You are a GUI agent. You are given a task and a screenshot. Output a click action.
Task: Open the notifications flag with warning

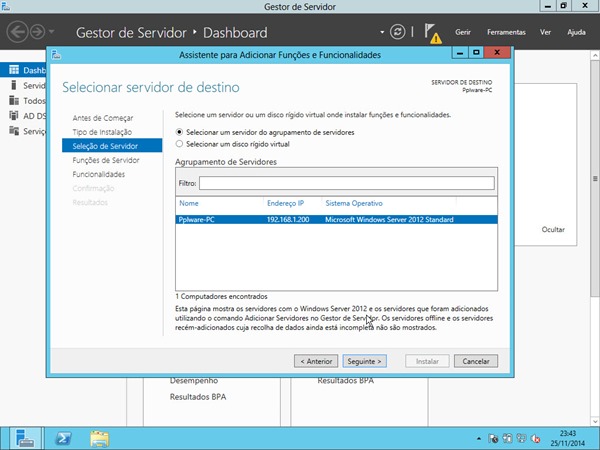[x=432, y=33]
